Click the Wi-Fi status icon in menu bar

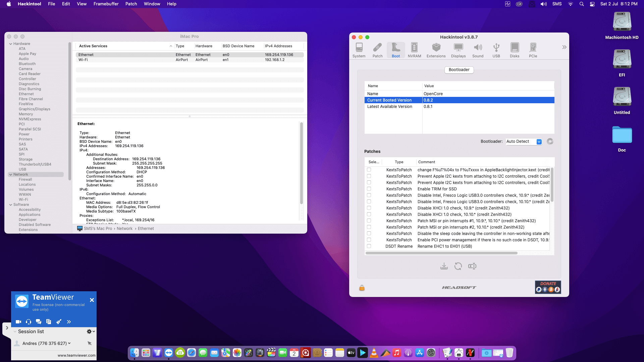(x=571, y=4)
